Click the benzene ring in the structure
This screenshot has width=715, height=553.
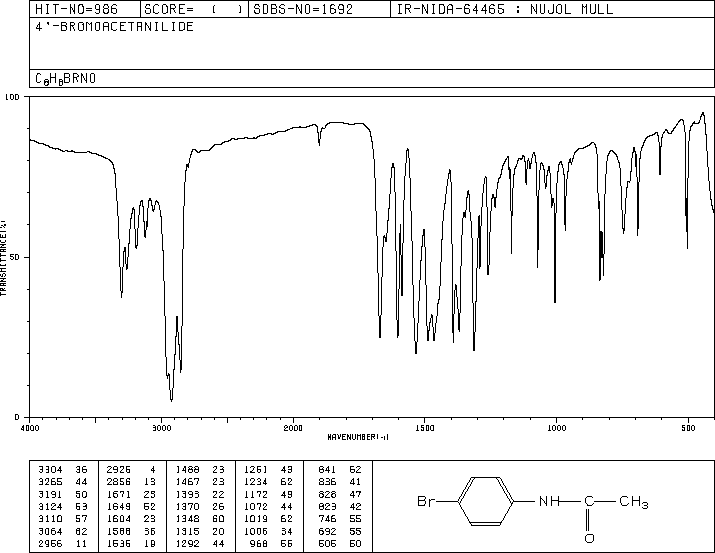(x=486, y=501)
